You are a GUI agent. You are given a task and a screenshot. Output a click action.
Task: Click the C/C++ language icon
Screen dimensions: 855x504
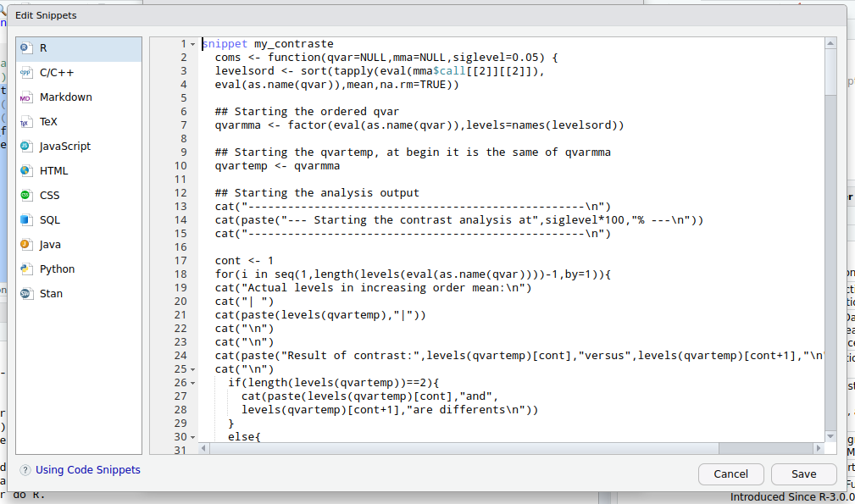click(25, 72)
